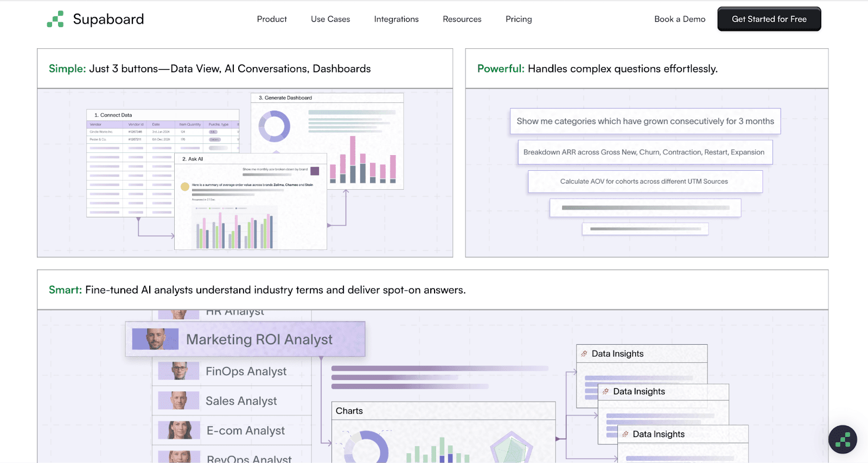This screenshot has height=463, width=868.
Task: Click the E-com Analyst avatar photo
Action: 179,430
